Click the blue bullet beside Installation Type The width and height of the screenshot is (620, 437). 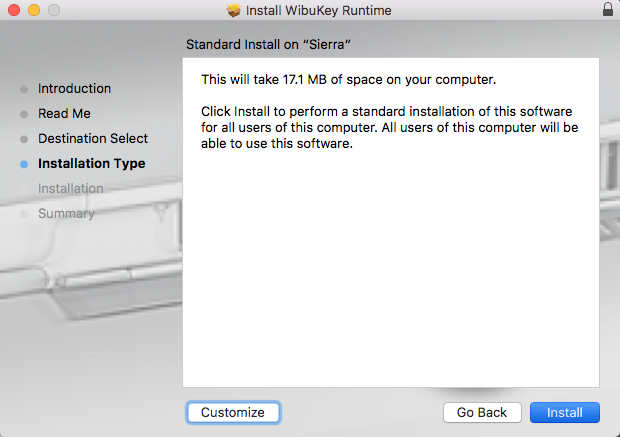[24, 164]
